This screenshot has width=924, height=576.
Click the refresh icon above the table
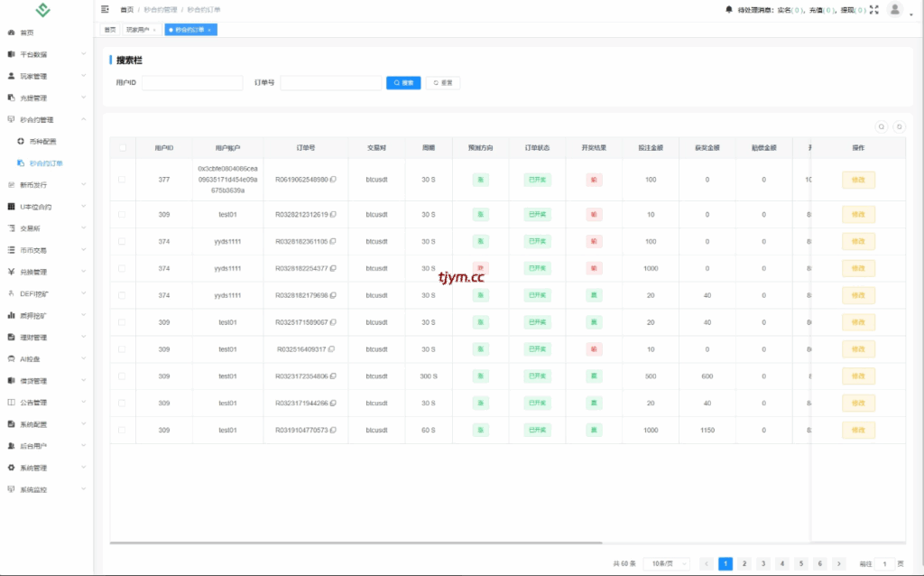[x=899, y=127]
